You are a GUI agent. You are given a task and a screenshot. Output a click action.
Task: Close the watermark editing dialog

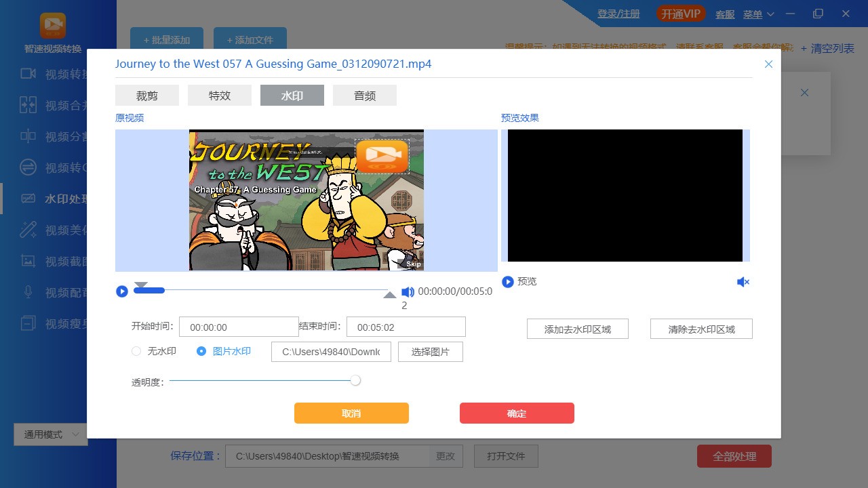[768, 64]
